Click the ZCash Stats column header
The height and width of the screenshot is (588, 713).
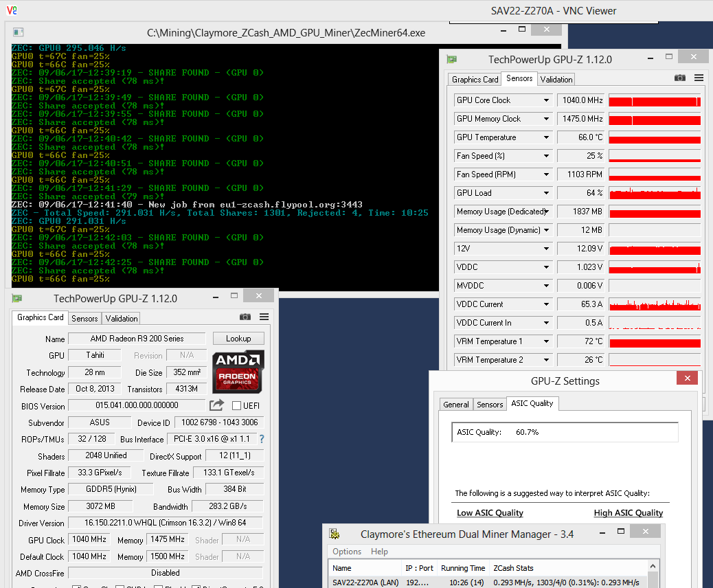click(568, 568)
